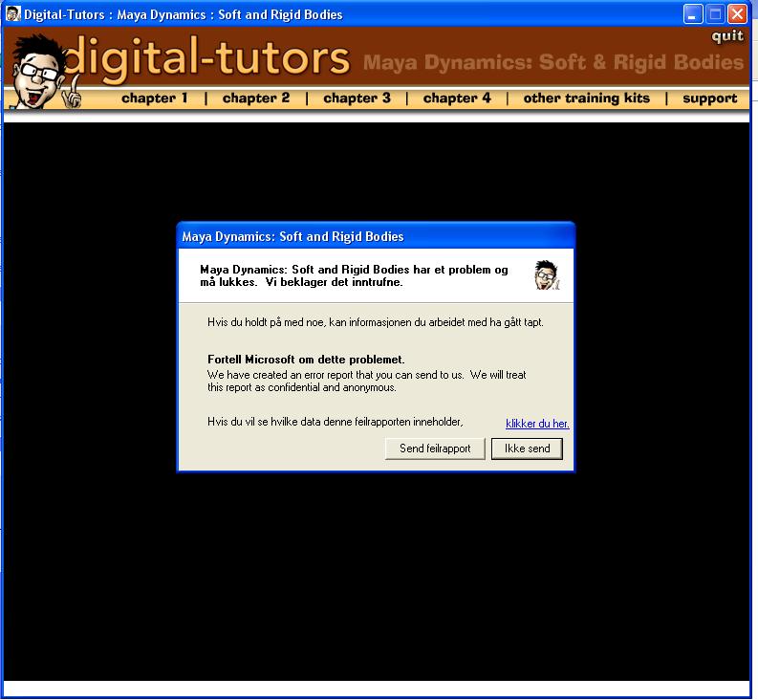Click the 'Hvis du vil se hvilke data' text
This screenshot has height=700, width=758.
click(x=335, y=422)
